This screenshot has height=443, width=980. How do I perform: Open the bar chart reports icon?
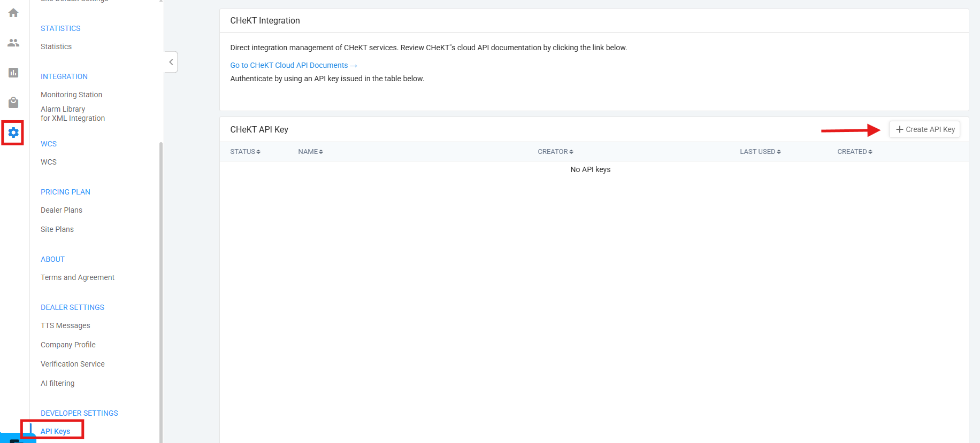(x=13, y=73)
